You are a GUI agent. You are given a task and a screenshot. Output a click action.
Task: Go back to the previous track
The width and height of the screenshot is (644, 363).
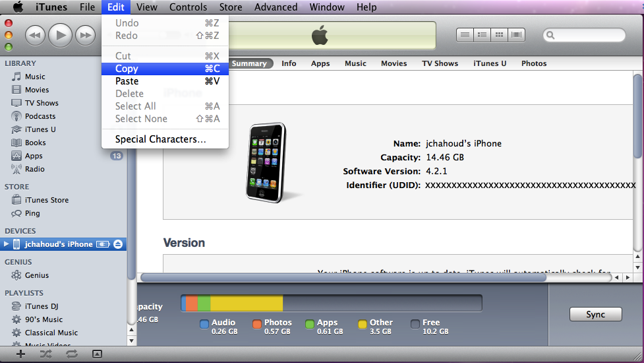(35, 35)
